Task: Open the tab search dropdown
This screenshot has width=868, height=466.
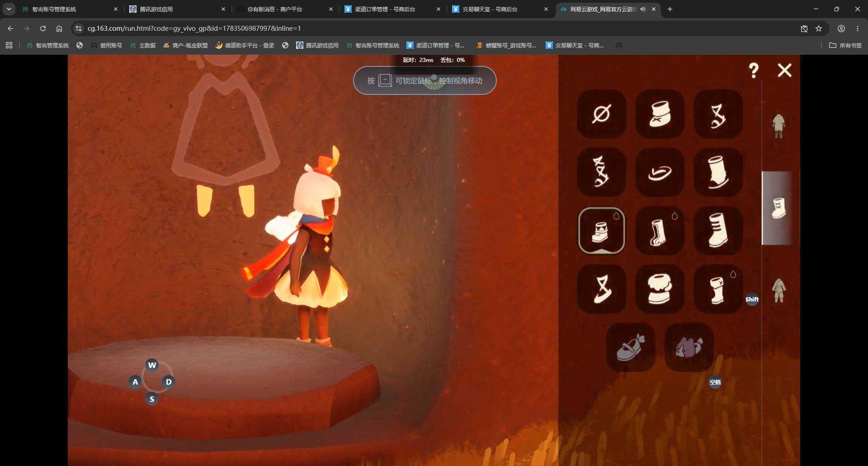Action: [9, 9]
